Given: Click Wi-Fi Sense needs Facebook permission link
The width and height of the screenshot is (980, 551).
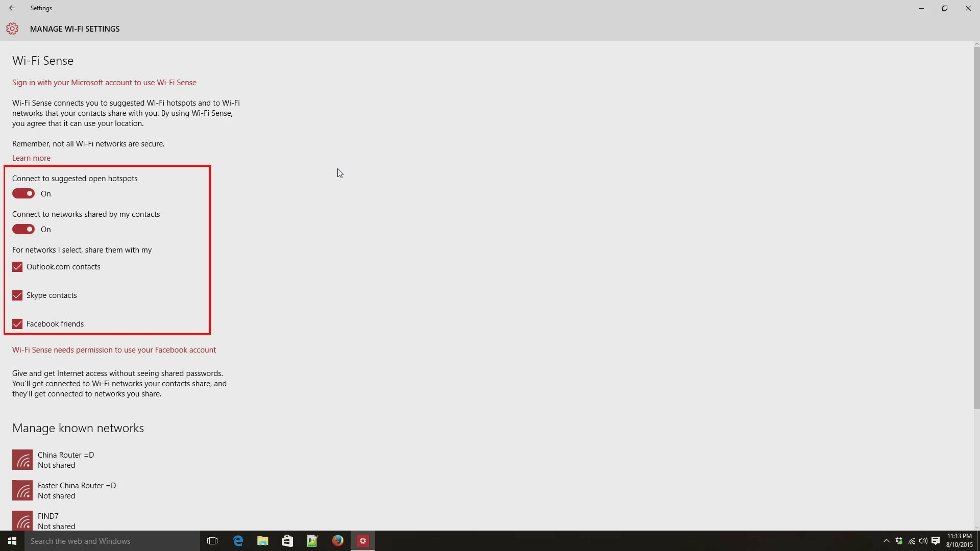Looking at the screenshot, I should [x=114, y=350].
